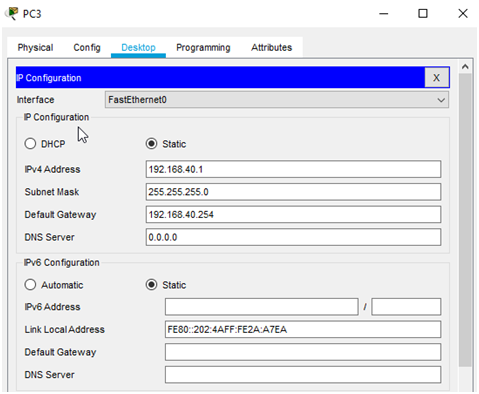Click the Link Local Address label
The width and height of the screenshot is (479, 394).
tap(65, 329)
